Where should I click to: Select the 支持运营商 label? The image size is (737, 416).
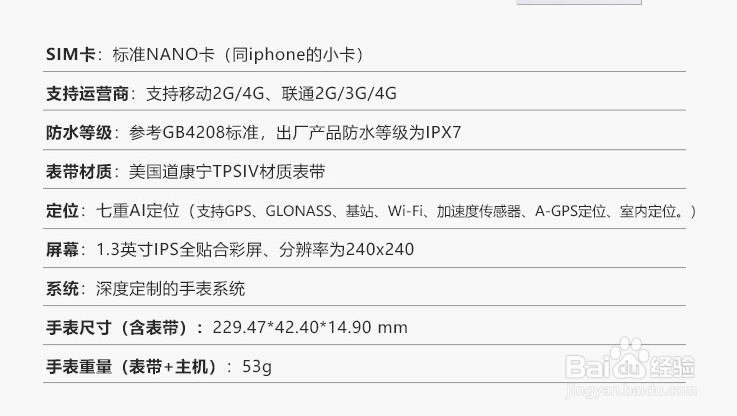(89, 93)
